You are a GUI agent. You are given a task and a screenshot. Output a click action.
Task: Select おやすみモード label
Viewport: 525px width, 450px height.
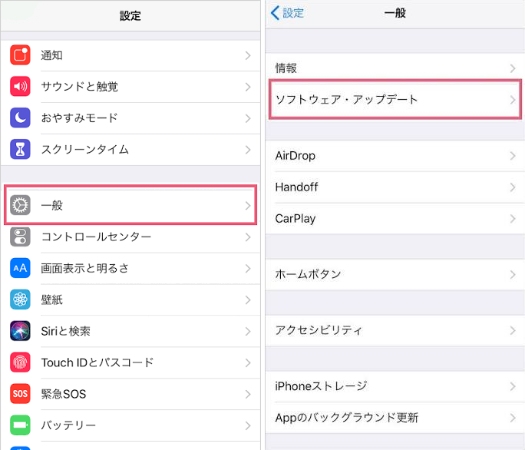coord(79,118)
